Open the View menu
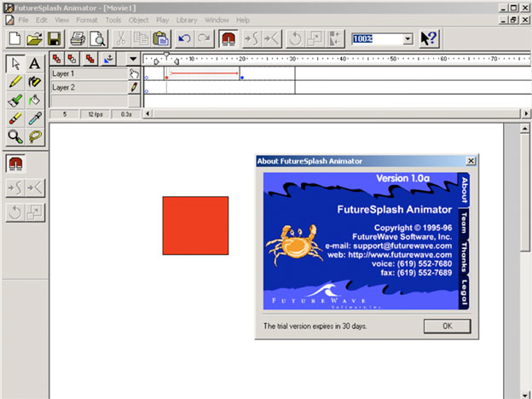Viewport: 532px width, 399px height. (x=61, y=20)
